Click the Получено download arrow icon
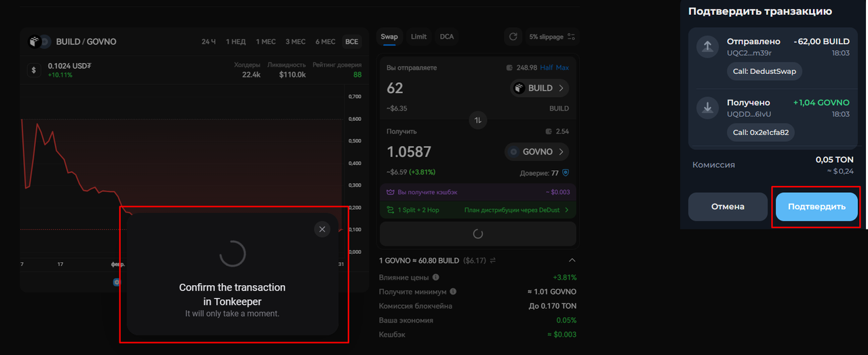This screenshot has width=868, height=355. pyautogui.click(x=708, y=107)
